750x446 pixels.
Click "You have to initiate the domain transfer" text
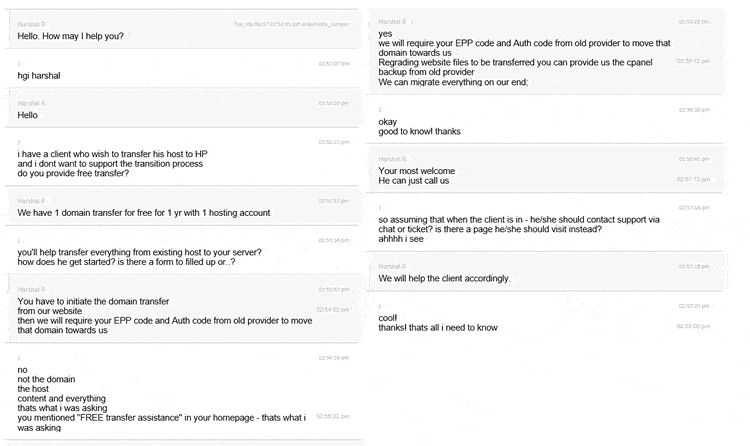(x=93, y=301)
